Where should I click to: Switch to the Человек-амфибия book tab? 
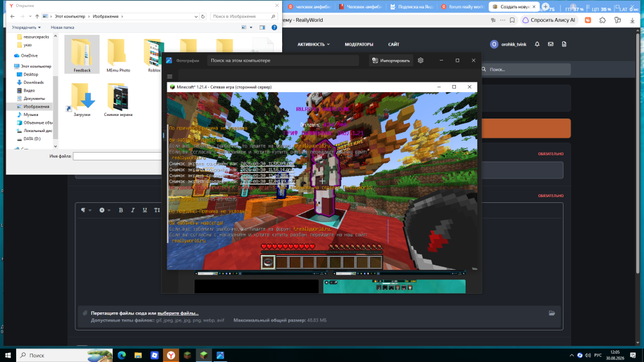tap(361, 6)
